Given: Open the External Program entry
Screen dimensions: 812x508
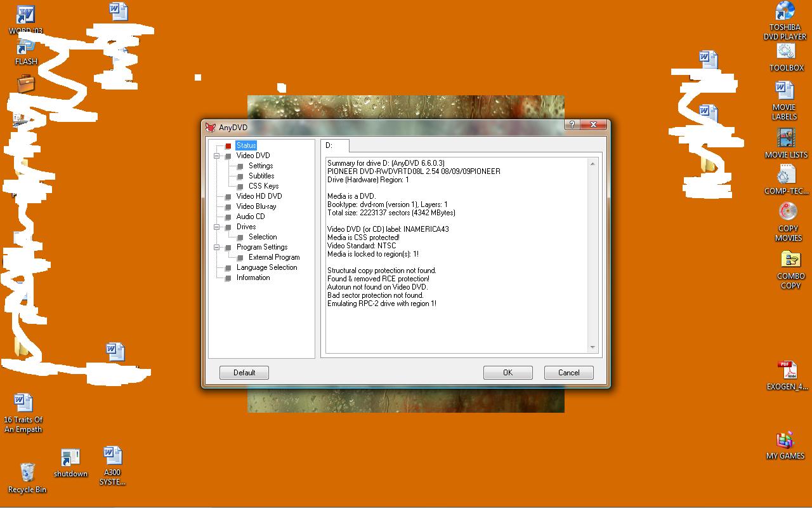Looking at the screenshot, I should [274, 257].
